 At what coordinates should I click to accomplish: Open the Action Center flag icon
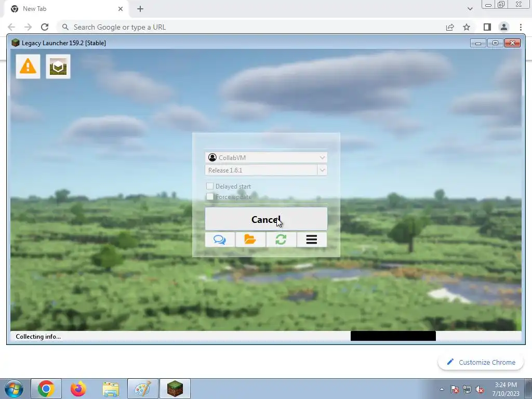pos(455,389)
